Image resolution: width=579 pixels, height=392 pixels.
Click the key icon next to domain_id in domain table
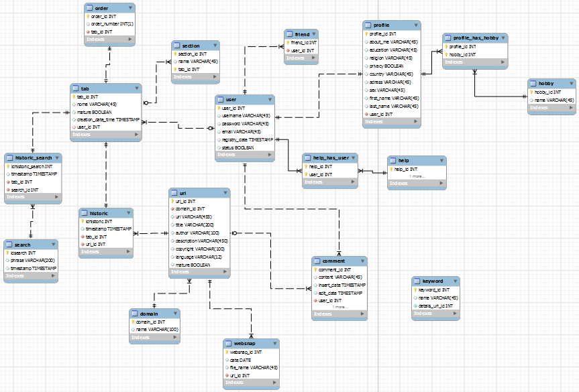click(x=133, y=322)
